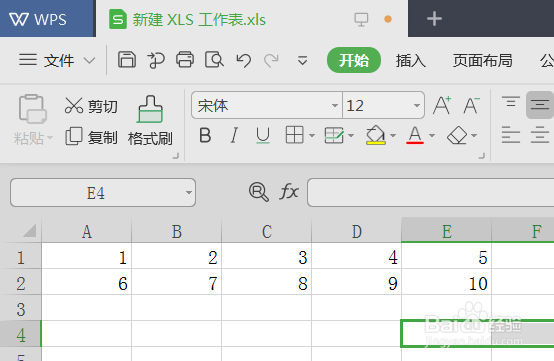Click cell A1 containing 1
Screen dimensions: 554x361
[87, 256]
